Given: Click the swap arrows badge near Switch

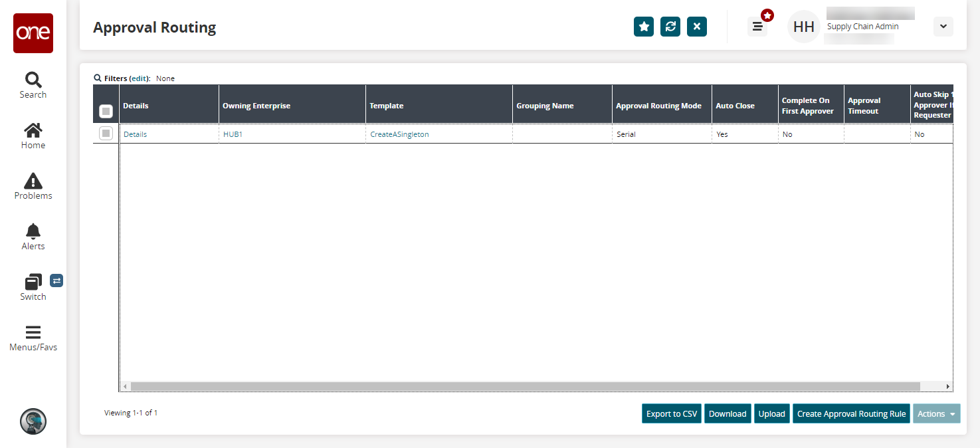Looking at the screenshot, I should [x=56, y=281].
